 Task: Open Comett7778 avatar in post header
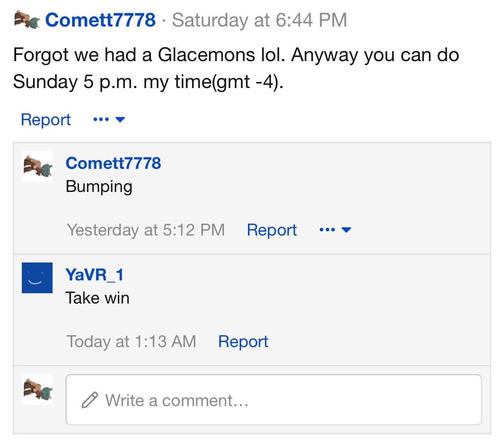point(27,20)
